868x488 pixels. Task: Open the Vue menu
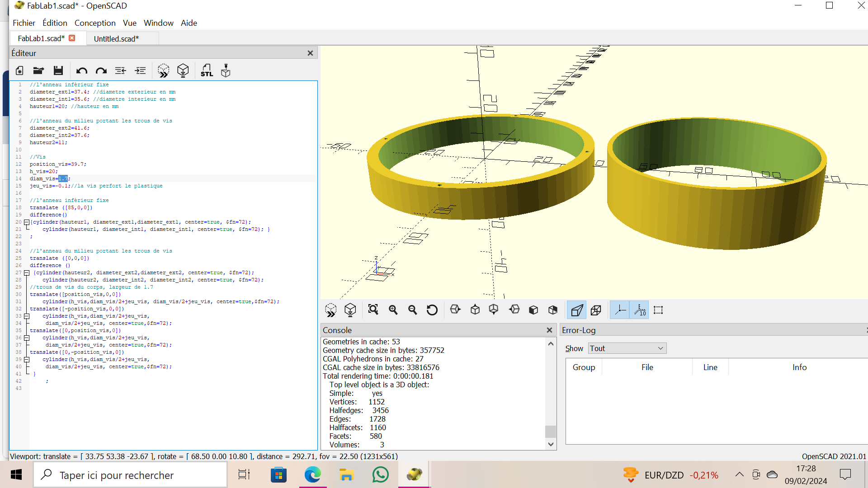[x=129, y=23]
